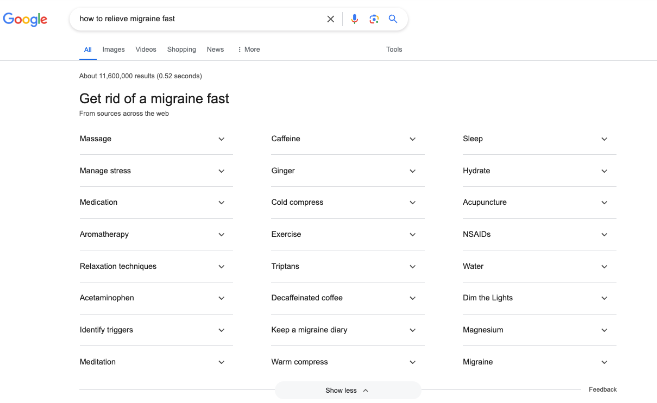Expand the Manage stress item
This screenshot has width=657, height=403.
point(156,170)
